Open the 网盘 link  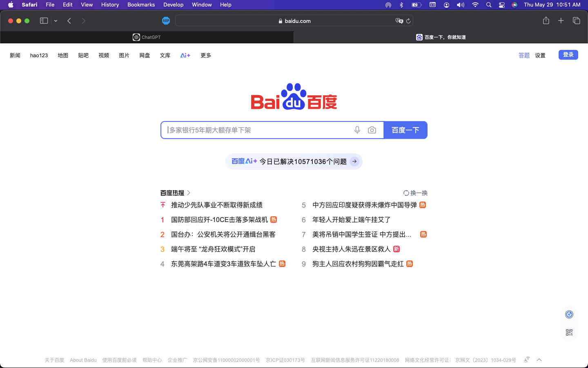coord(145,55)
